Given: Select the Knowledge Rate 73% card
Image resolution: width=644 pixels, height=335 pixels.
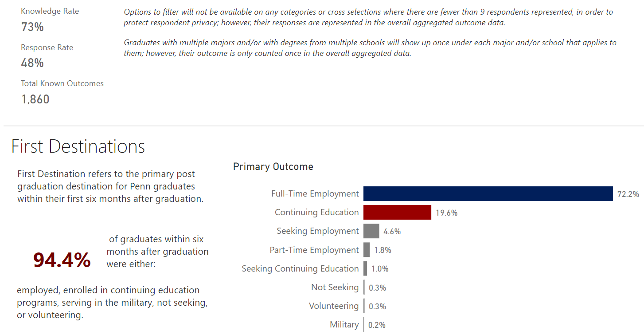Looking at the screenshot, I should 32,27.
